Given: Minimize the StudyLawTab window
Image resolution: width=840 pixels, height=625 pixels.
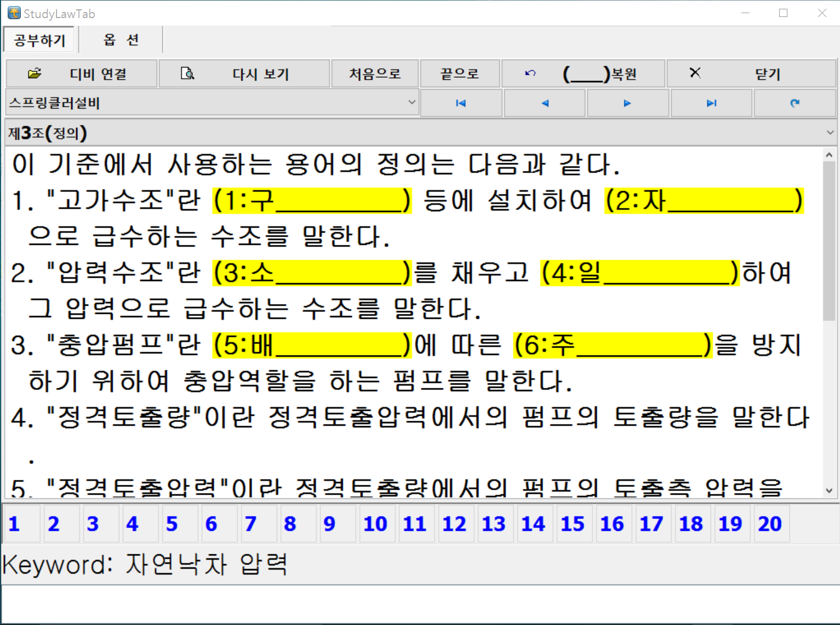Looking at the screenshot, I should click(x=745, y=13).
